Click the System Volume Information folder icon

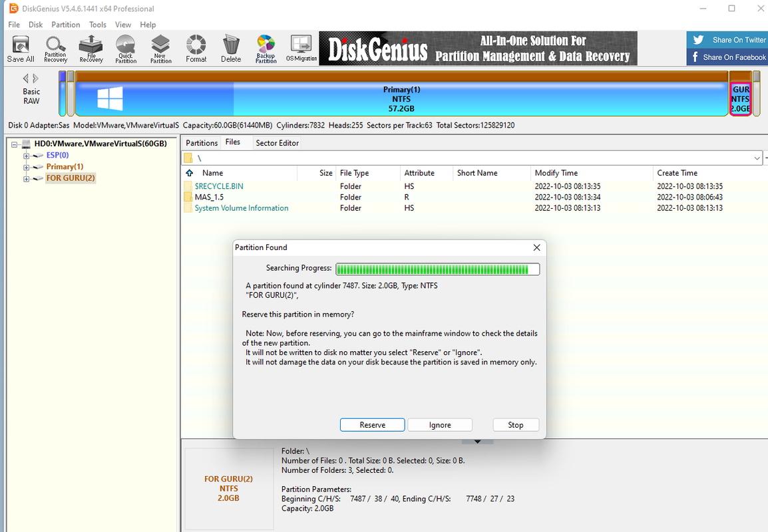tap(188, 208)
